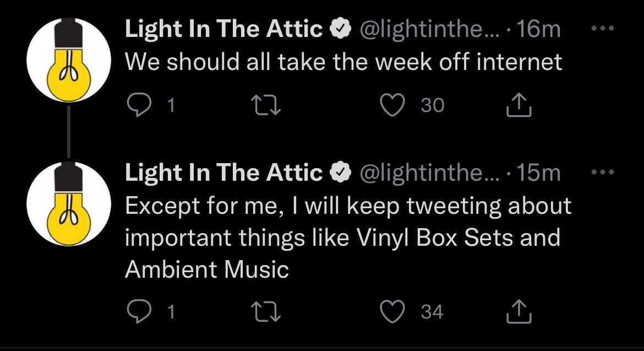Like the 'week off internet' tweet
This screenshot has width=644, height=351.
pyautogui.click(x=392, y=106)
